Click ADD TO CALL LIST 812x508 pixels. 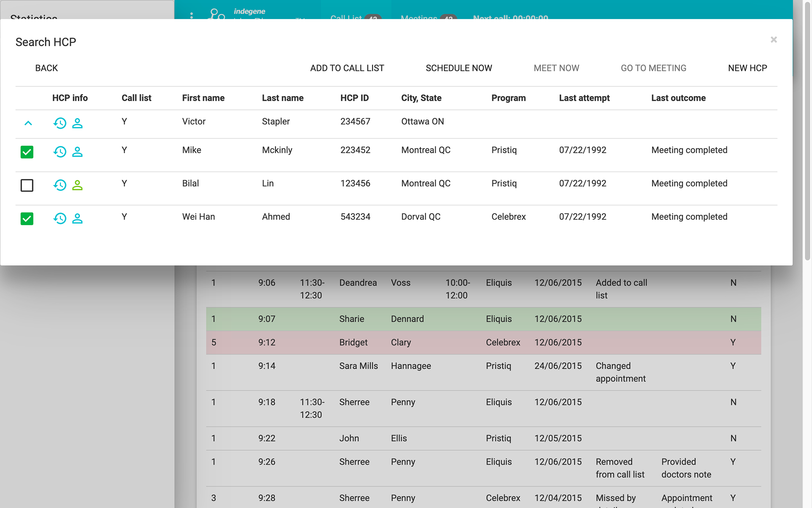coord(347,68)
